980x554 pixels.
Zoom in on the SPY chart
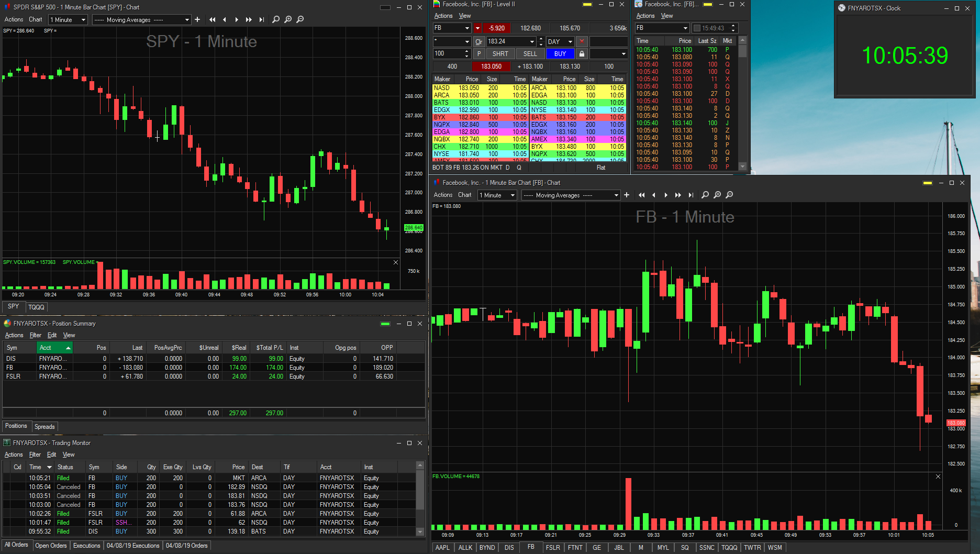tap(288, 19)
